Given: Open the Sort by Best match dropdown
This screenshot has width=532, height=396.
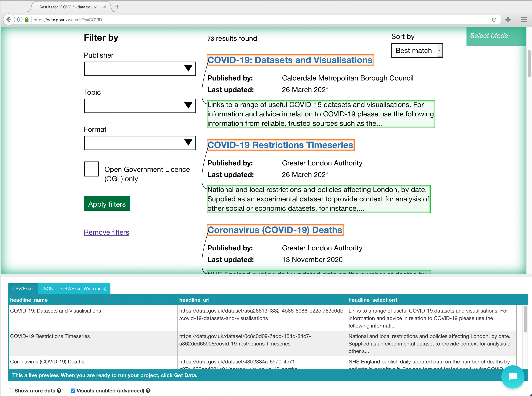Looking at the screenshot, I should (x=417, y=51).
